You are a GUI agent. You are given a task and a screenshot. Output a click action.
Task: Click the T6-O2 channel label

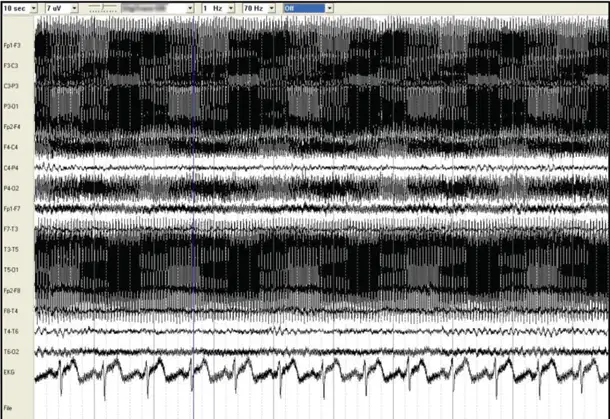[x=11, y=352]
